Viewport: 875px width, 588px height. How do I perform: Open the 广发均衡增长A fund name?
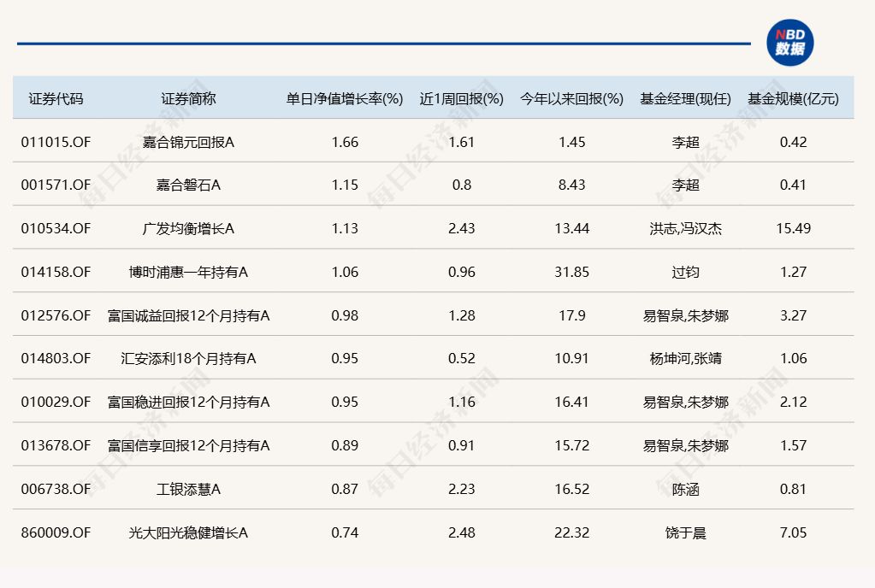click(x=188, y=228)
